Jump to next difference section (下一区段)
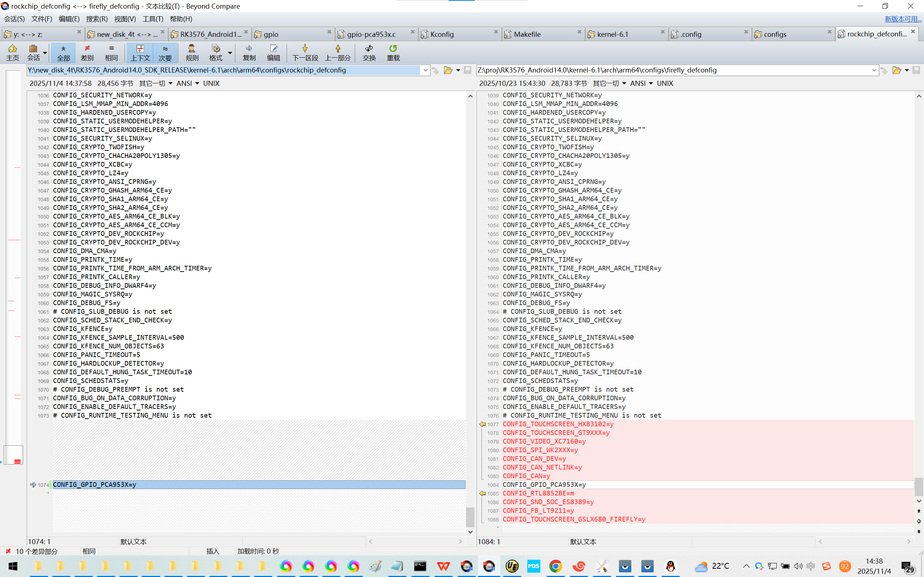924x577 pixels. tap(305, 52)
